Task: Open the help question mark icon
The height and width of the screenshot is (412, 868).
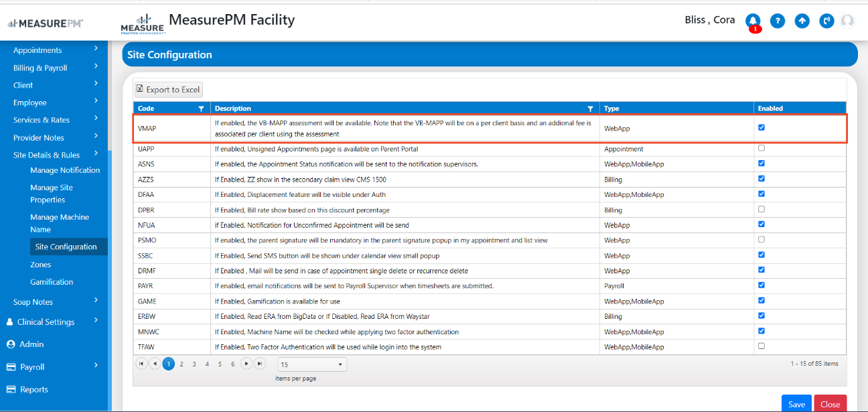Action: (x=777, y=21)
